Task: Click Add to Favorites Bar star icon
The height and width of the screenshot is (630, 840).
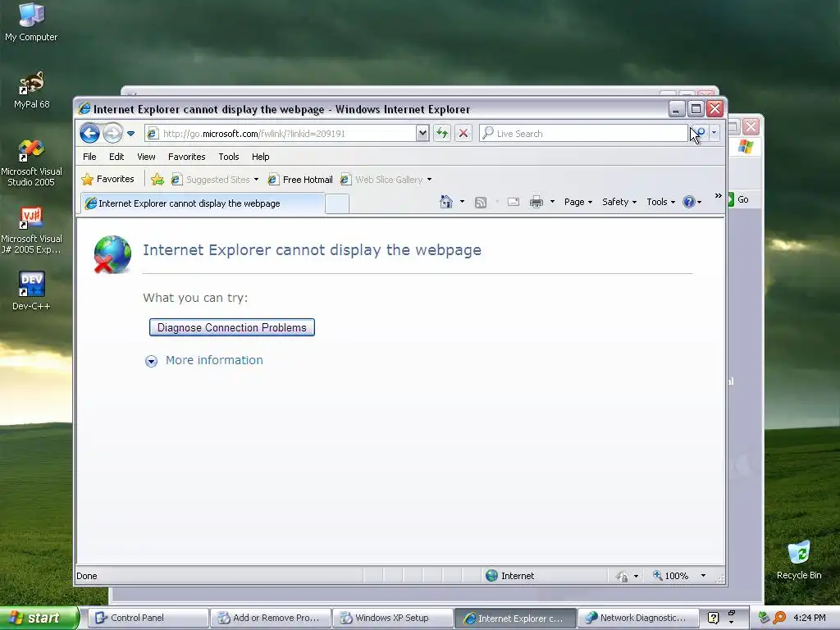Action: 157,180
